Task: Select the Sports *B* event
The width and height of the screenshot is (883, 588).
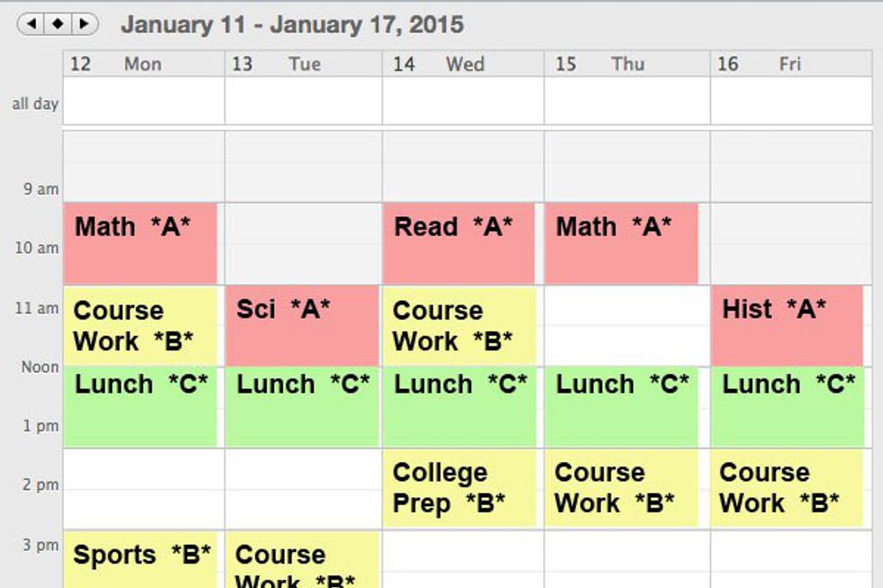Action: [x=140, y=560]
